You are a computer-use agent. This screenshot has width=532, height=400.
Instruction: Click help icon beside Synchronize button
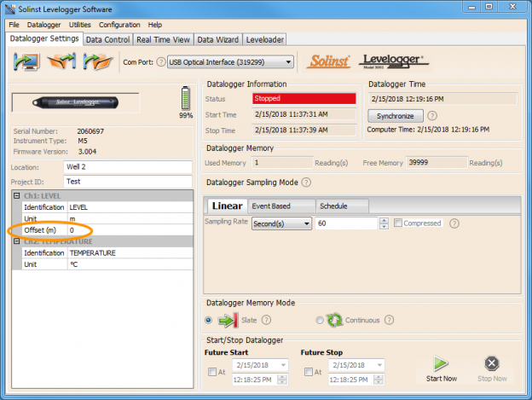(432, 116)
